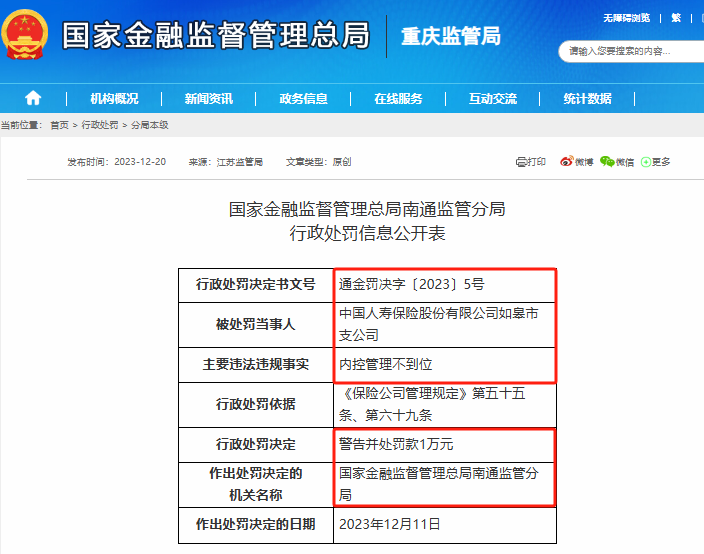Select the publish date 2023-12-20 text
The height and width of the screenshot is (554, 704).
(140, 162)
